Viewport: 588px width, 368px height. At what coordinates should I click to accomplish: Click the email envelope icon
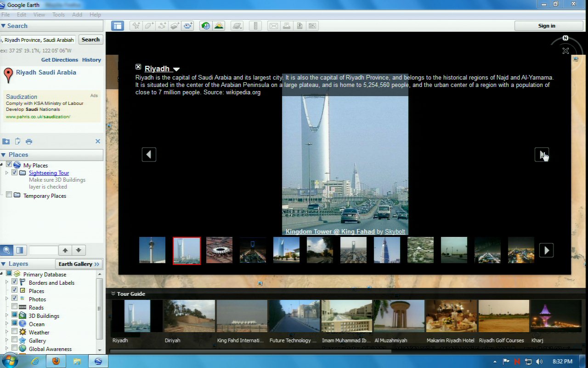[274, 26]
